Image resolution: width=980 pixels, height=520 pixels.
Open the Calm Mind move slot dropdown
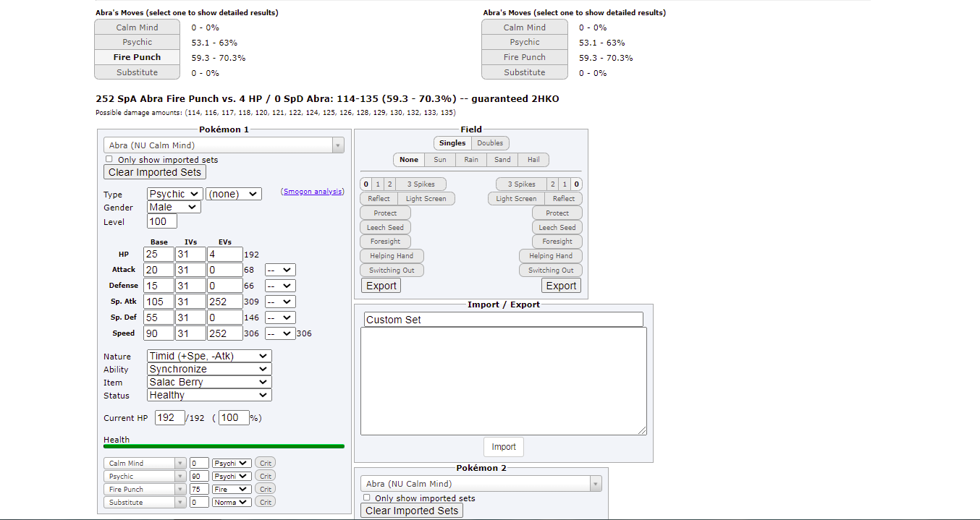pos(145,463)
